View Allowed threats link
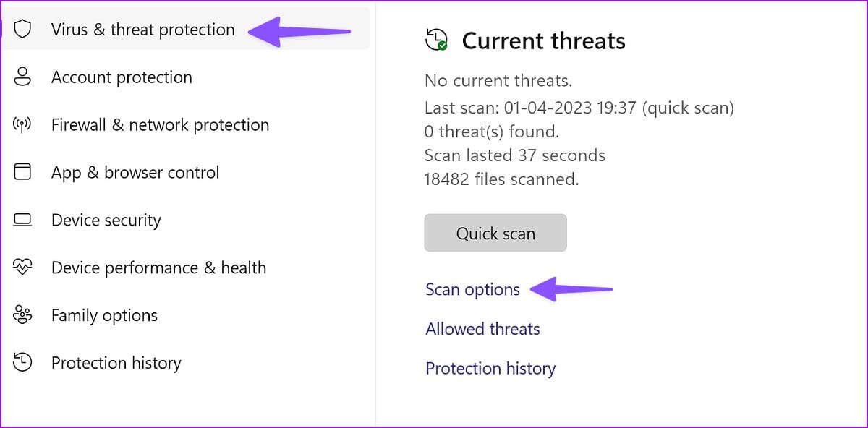This screenshot has height=428, width=868. click(482, 329)
